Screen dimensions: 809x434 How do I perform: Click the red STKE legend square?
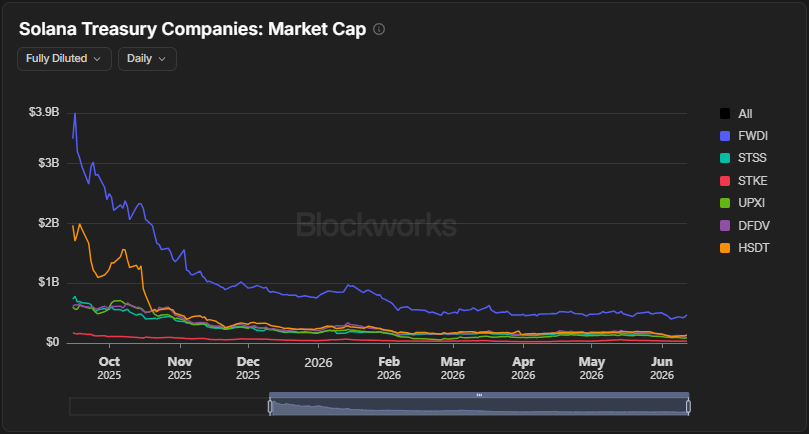tap(725, 181)
